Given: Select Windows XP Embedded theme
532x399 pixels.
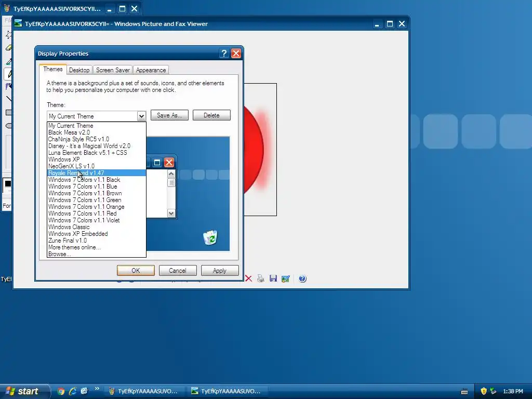Looking at the screenshot, I should [x=97, y=234].
